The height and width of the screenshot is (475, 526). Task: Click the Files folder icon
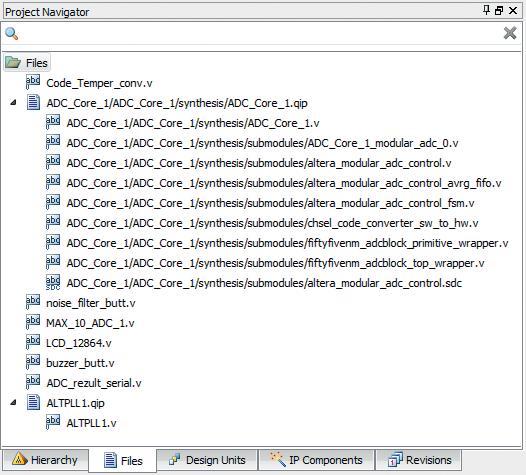13,62
